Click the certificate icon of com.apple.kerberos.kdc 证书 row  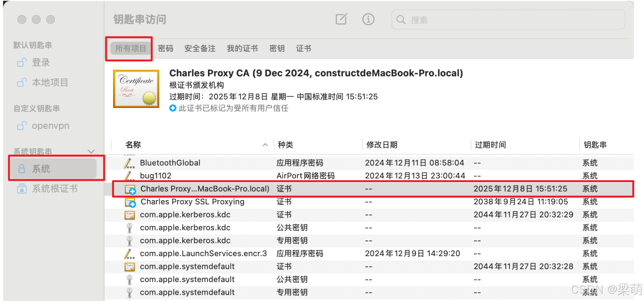[x=130, y=215]
